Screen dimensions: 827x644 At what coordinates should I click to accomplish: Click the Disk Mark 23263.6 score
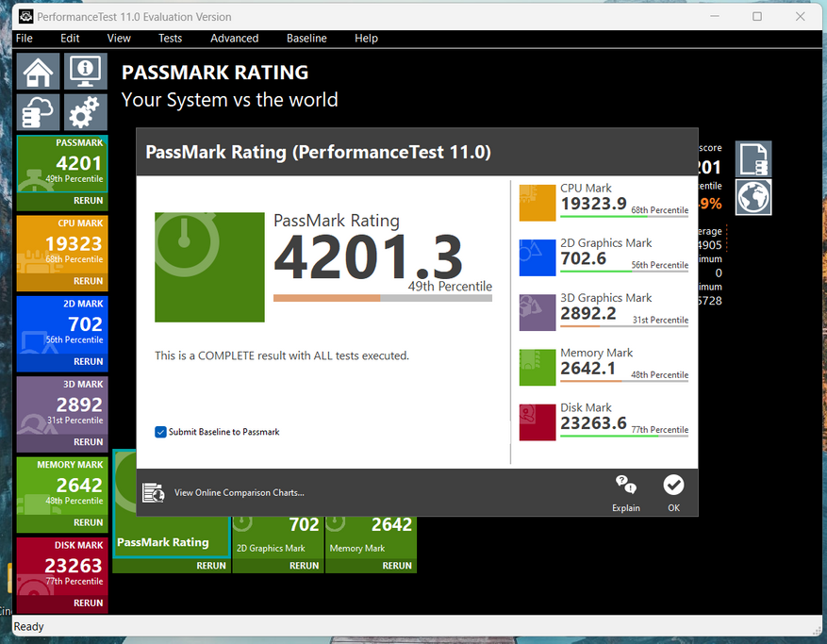pyautogui.click(x=593, y=423)
